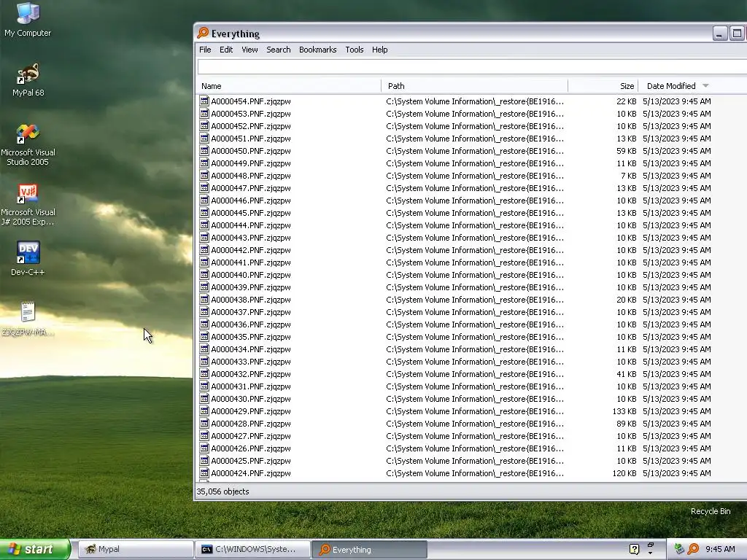Image resolution: width=747 pixels, height=560 pixels.
Task: Launch the MyPal 68 desktop shortcut
Action: click(x=28, y=79)
